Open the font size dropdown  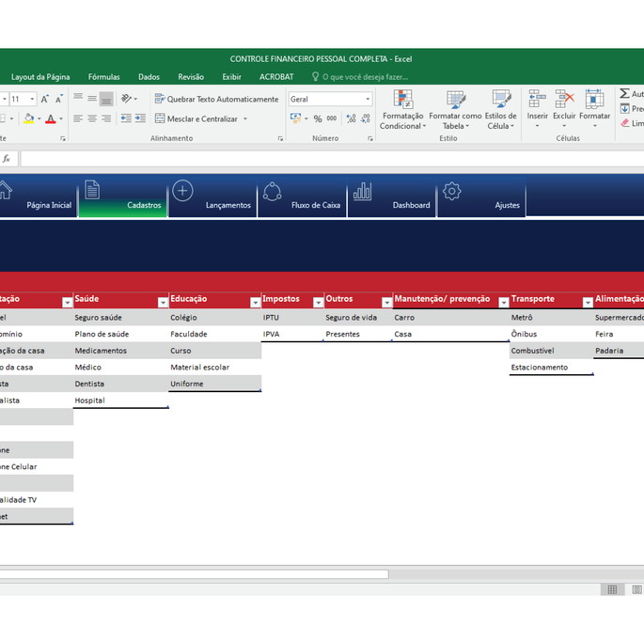[32, 99]
